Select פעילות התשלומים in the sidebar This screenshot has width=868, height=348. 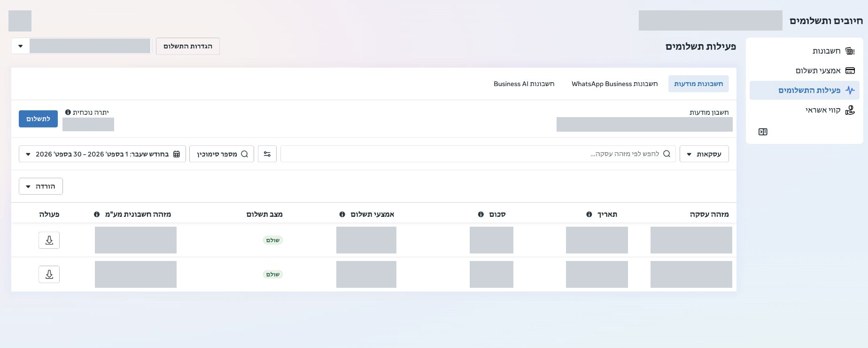[x=804, y=90]
